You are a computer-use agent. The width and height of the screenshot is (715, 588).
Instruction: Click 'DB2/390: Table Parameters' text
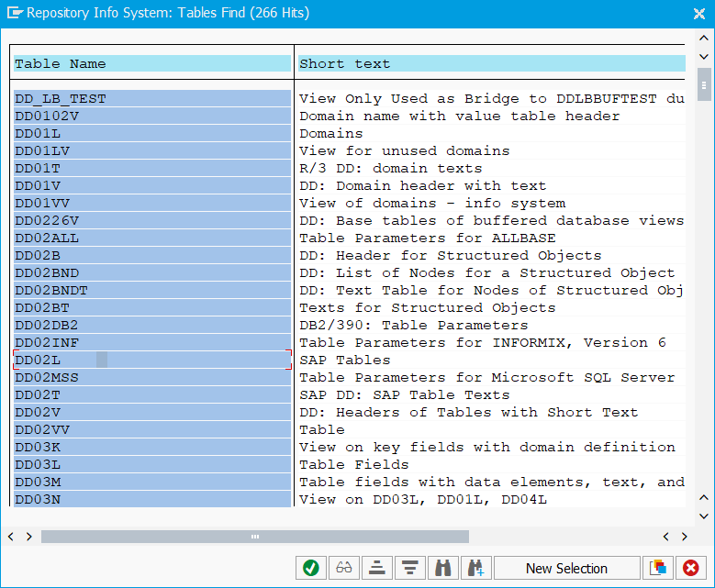point(414,325)
